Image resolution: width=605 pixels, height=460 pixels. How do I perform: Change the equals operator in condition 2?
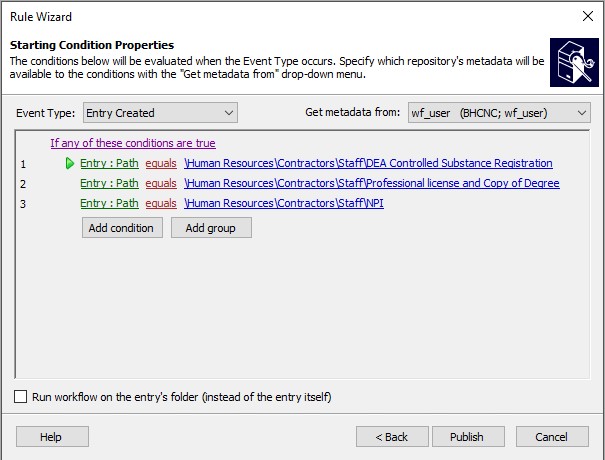click(x=161, y=183)
